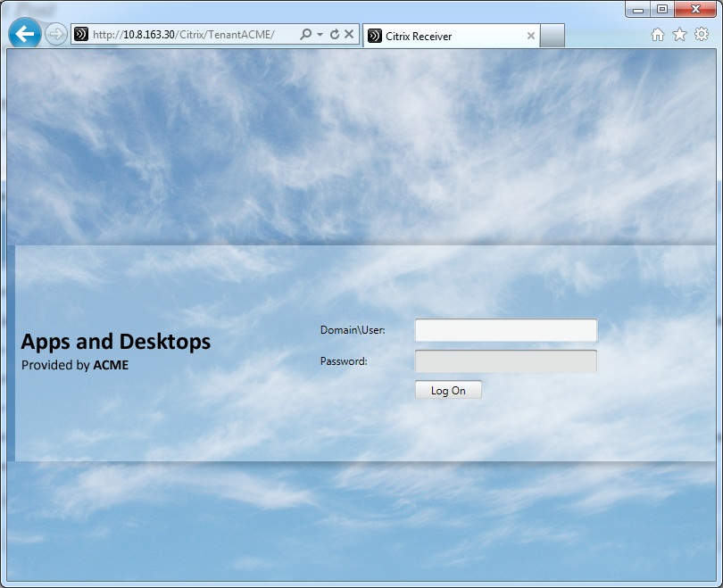The width and height of the screenshot is (723, 588).
Task: Click the Apps and Desktops heading
Action: tap(115, 342)
